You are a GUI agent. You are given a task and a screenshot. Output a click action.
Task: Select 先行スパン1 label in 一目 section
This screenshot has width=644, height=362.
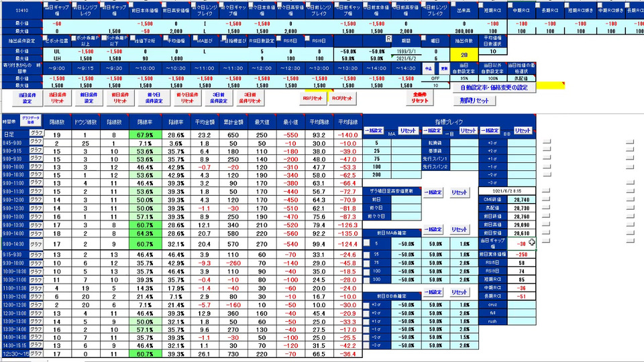[x=435, y=159]
